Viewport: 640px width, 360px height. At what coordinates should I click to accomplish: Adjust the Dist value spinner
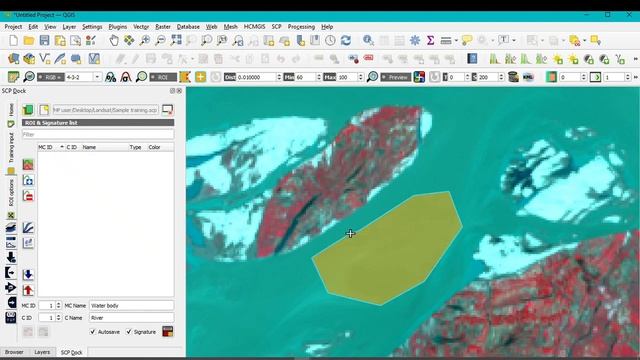(x=279, y=77)
